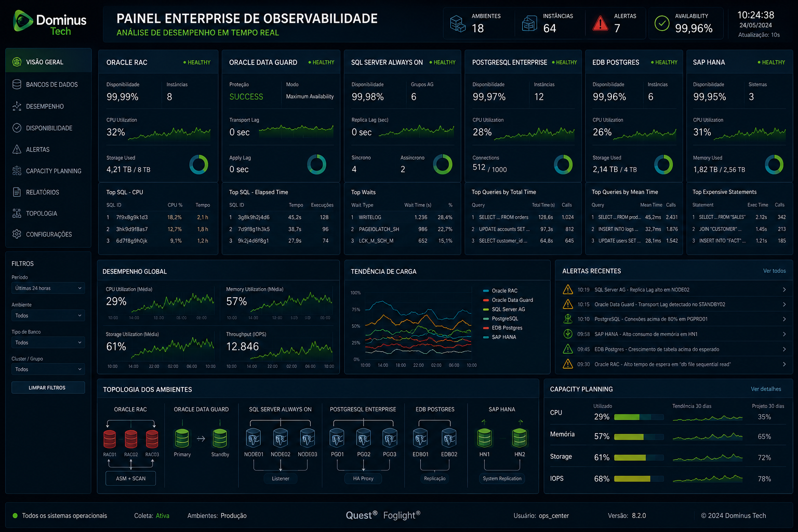The height and width of the screenshot is (532, 798).
Task: Click the red Alertas warning triangle in header
Action: (601, 23)
